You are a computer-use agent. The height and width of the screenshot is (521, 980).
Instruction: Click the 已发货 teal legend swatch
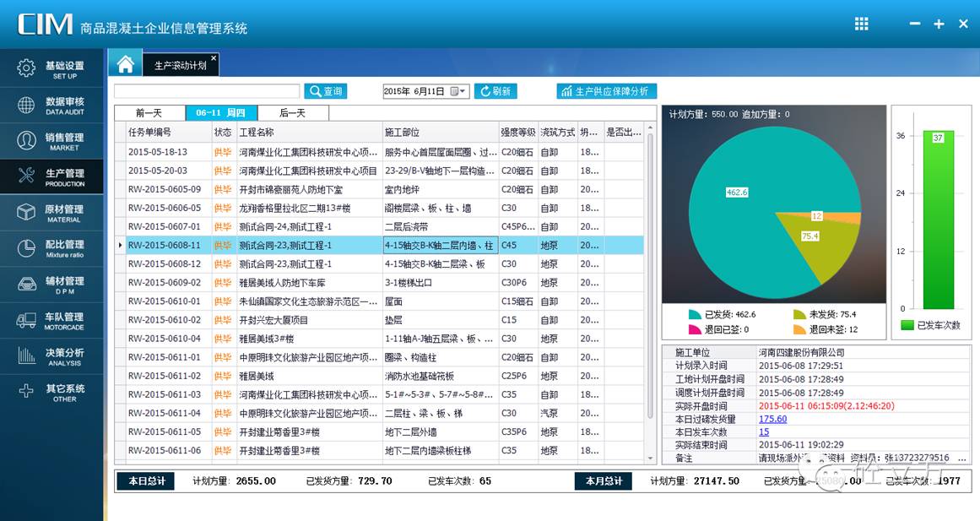point(695,314)
